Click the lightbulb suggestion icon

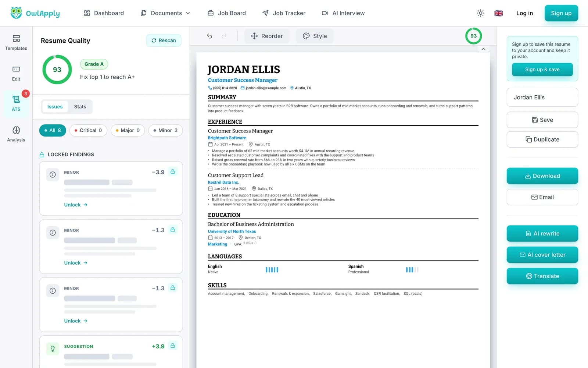[53, 348]
